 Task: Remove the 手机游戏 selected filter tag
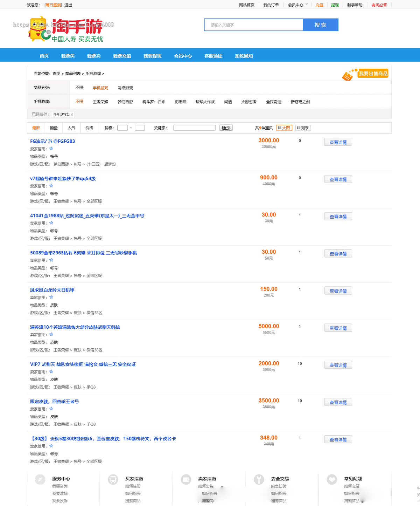[72, 115]
